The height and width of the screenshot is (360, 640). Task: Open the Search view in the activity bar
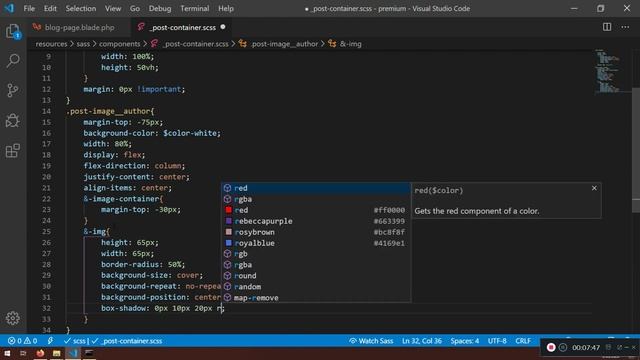pos(13,61)
